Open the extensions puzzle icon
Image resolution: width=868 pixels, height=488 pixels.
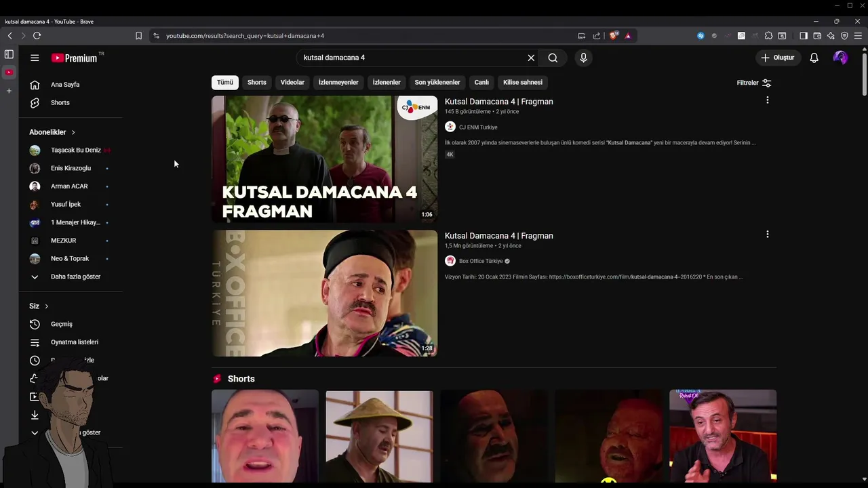click(x=768, y=36)
